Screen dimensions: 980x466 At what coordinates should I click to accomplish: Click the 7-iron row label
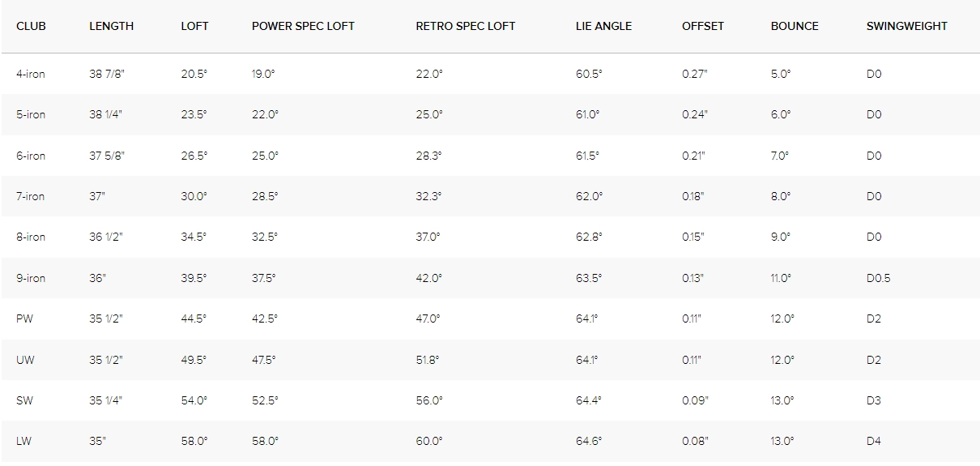point(31,196)
